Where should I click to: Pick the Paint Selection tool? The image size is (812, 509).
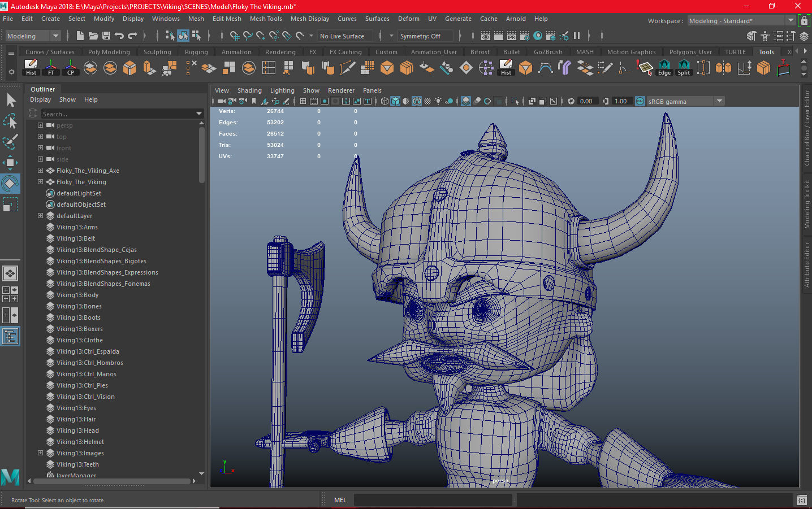point(10,141)
